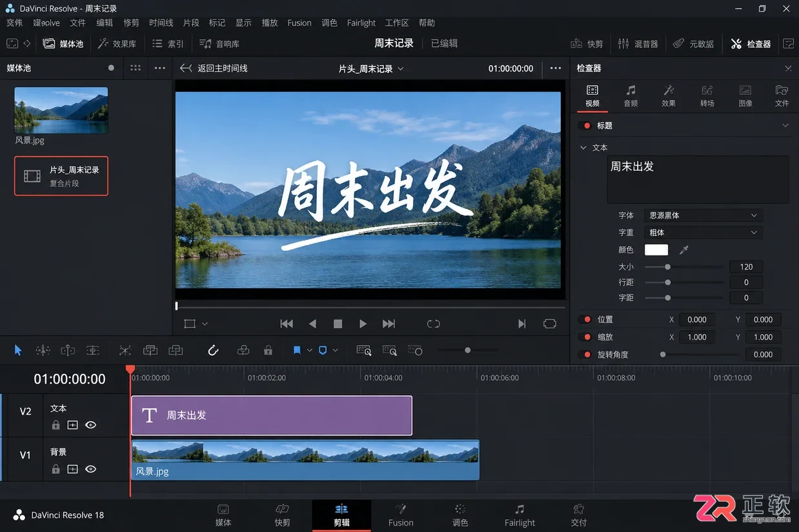This screenshot has height=532, width=799.
Task: Toggle the 位置 enable red switch
Action: pos(585,319)
